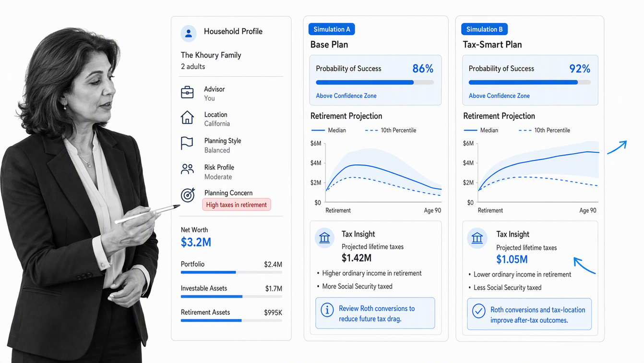Screen dimensions: 644x363
Task: Click the 92% Probability of Success bar
Action: [x=530, y=83]
